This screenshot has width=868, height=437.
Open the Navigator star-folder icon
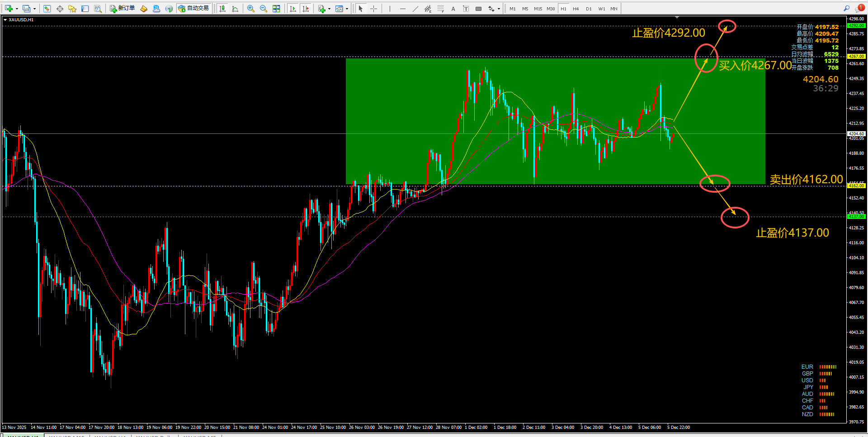72,9
